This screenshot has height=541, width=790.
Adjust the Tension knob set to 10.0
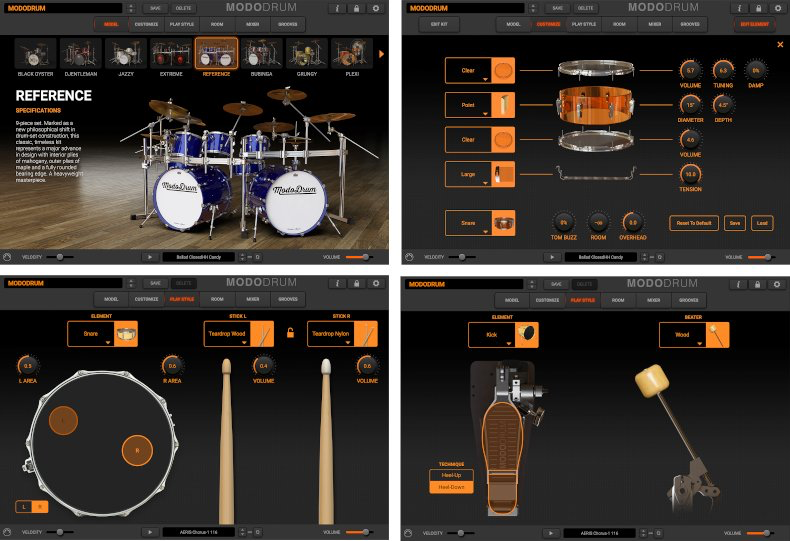click(690, 174)
